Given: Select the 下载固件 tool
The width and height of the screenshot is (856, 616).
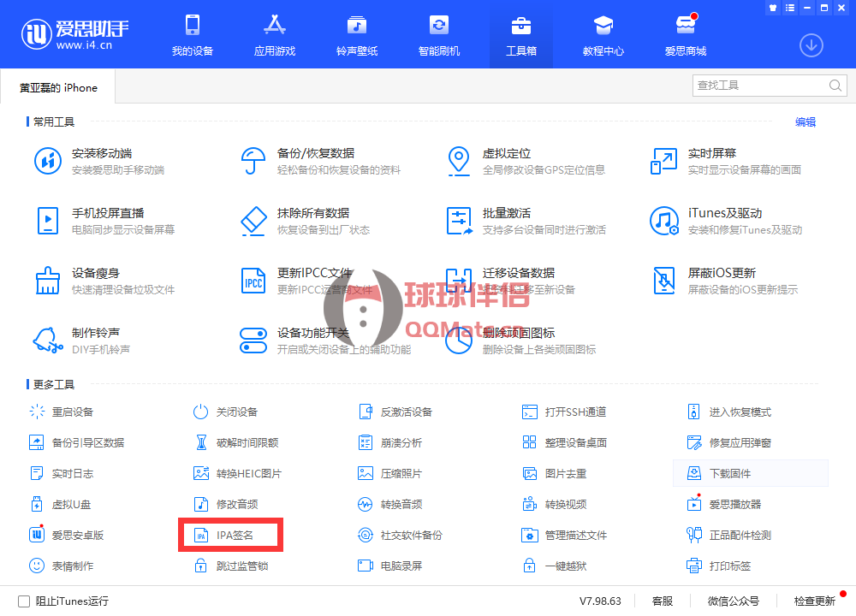Looking at the screenshot, I should click(729, 473).
